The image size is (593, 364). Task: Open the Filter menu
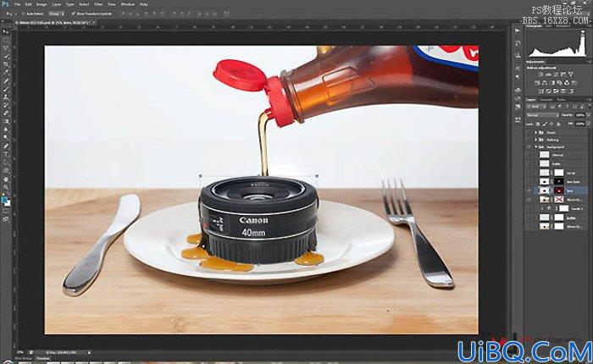coord(98,4)
